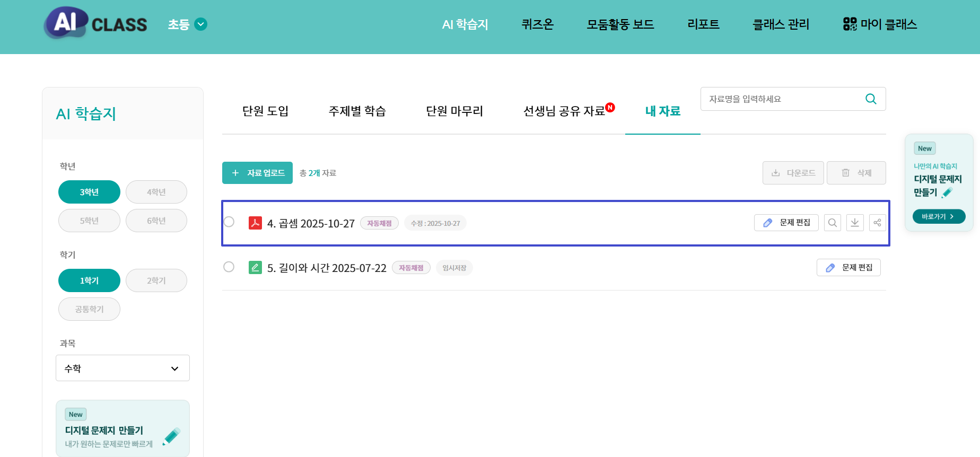Switch to the 선생님 공유 자료 tab
Screen dimensions: 980x457
(564, 111)
